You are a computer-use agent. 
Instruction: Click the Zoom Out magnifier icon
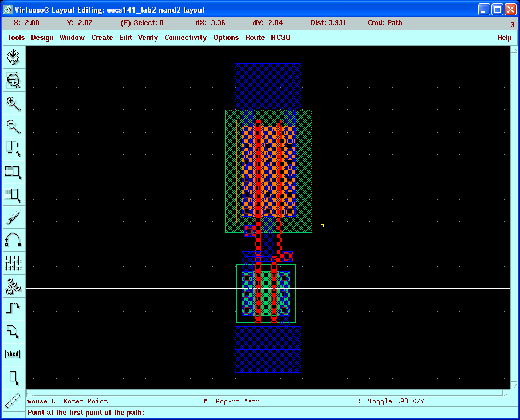[x=13, y=126]
